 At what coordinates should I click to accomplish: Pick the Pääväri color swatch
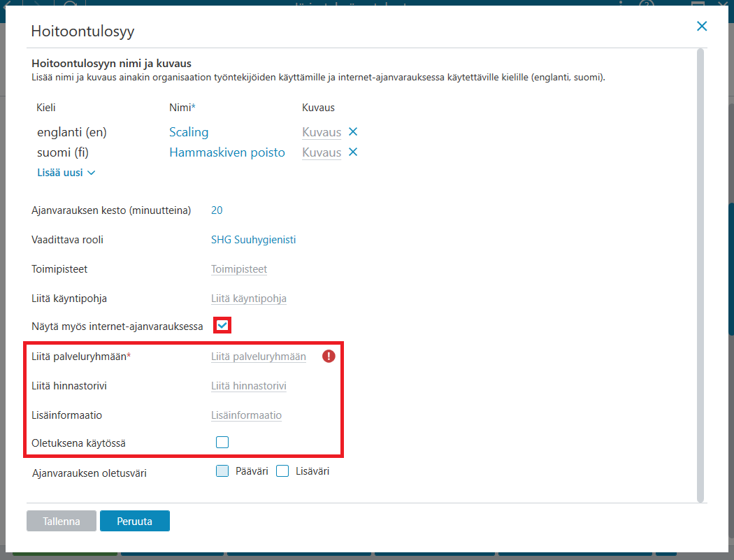click(222, 471)
